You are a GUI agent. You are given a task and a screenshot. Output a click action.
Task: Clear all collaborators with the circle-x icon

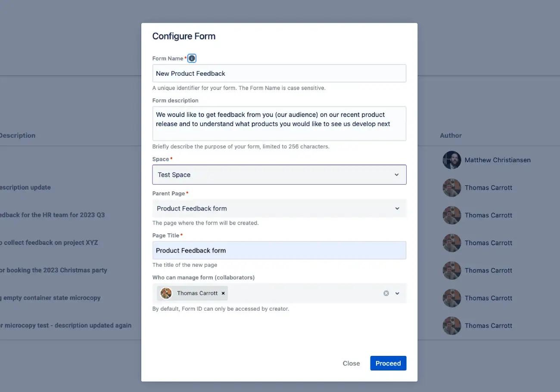(386, 293)
